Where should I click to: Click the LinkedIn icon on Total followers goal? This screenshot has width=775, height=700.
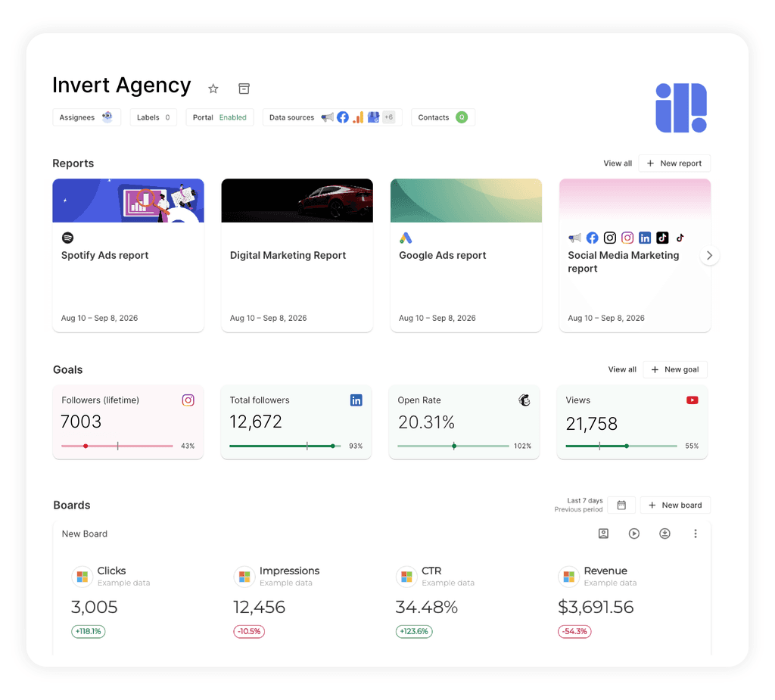[x=356, y=400]
